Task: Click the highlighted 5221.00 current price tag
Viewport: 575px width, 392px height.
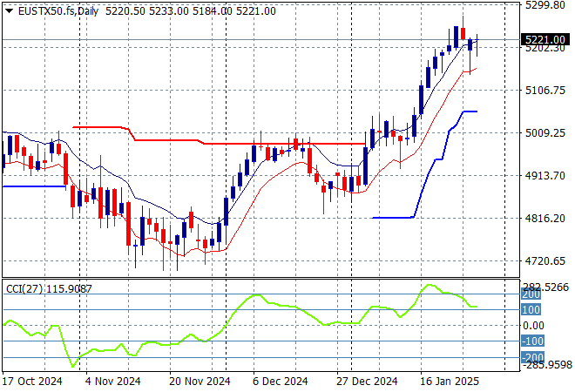Action: (546, 39)
